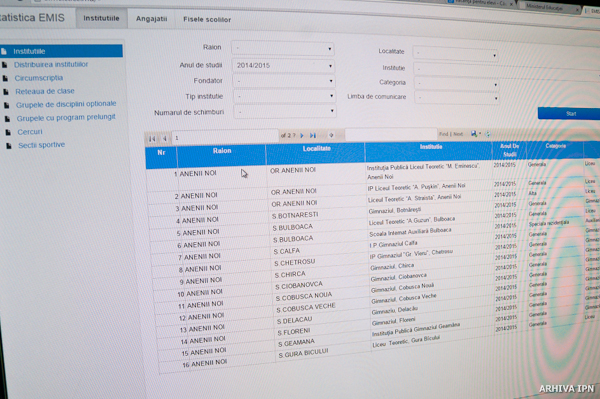Image resolution: width=600 pixels, height=399 pixels.
Task: Click the blue Start button
Action: (569, 114)
